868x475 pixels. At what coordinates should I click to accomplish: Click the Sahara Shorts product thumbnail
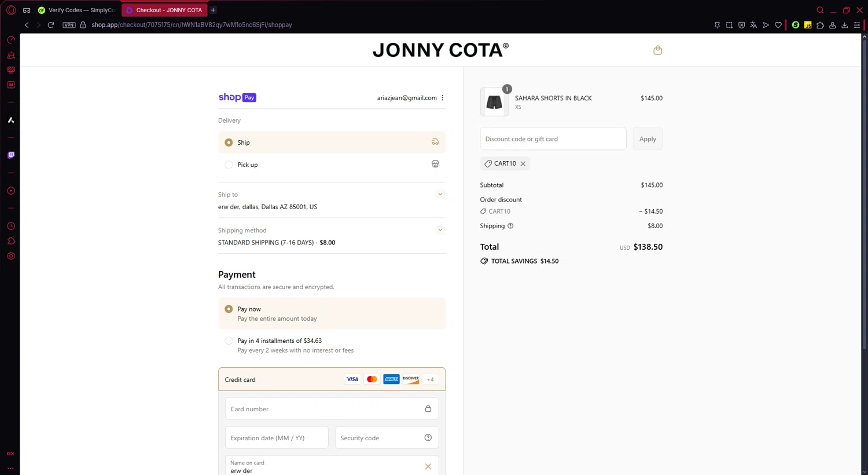[494, 102]
